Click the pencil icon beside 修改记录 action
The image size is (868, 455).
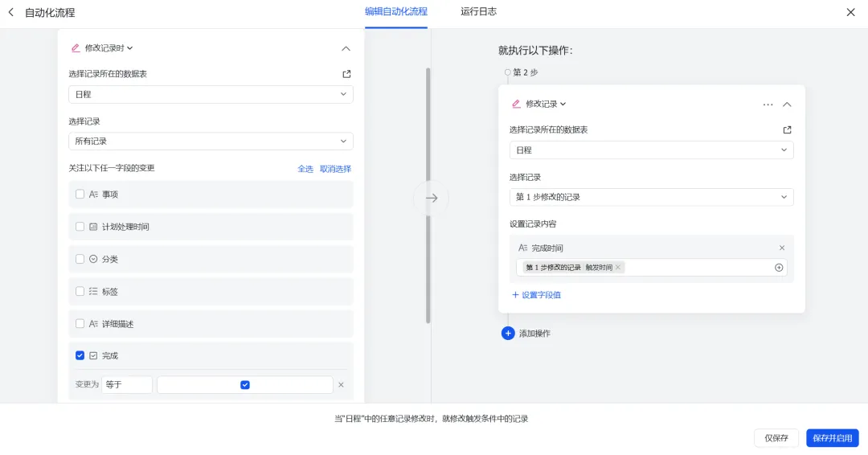click(516, 104)
